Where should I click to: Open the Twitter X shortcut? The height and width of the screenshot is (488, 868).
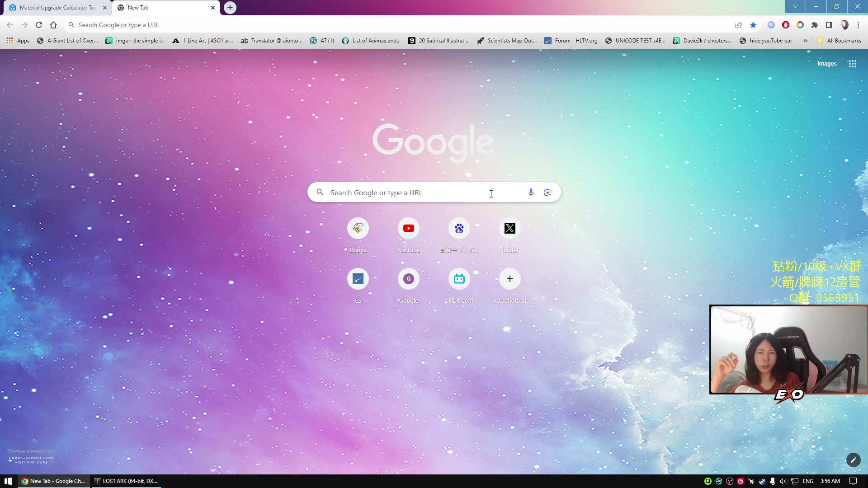point(509,229)
